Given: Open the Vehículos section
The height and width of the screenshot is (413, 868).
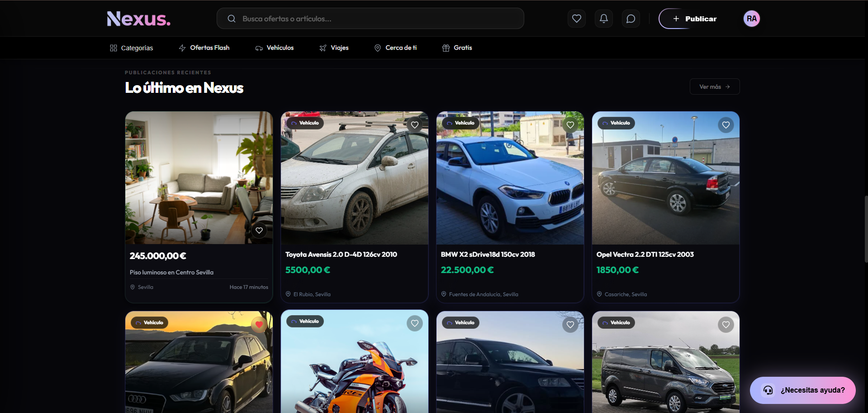Looking at the screenshot, I should [275, 48].
